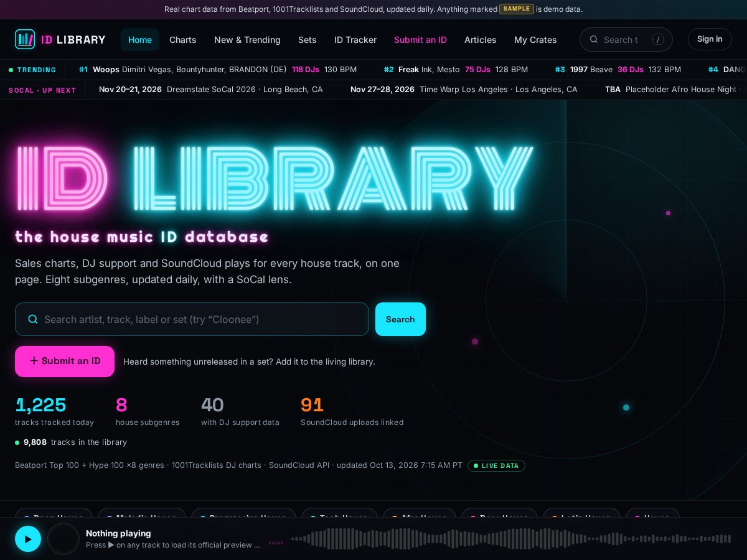Click the yellow SAMPLE badge in the banner
Image resolution: width=747 pixels, height=560 pixels.
517,9
